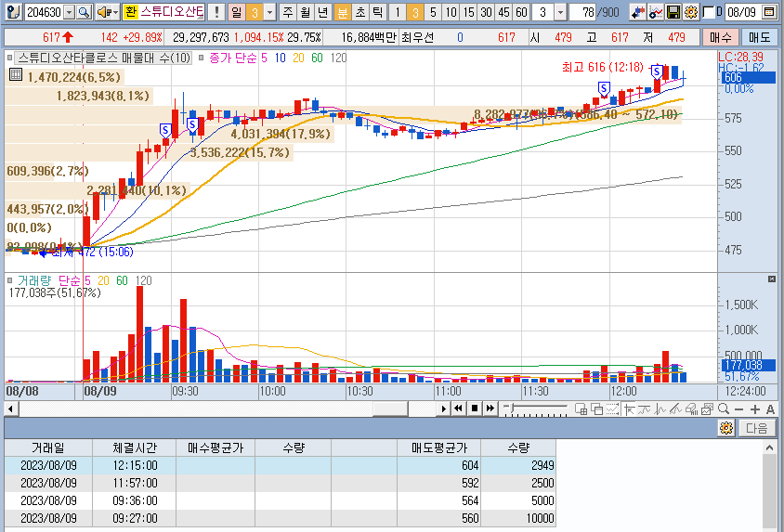The image size is (784, 532).
Task: Open the interval dropdown arrow after 60
Action: point(560,12)
